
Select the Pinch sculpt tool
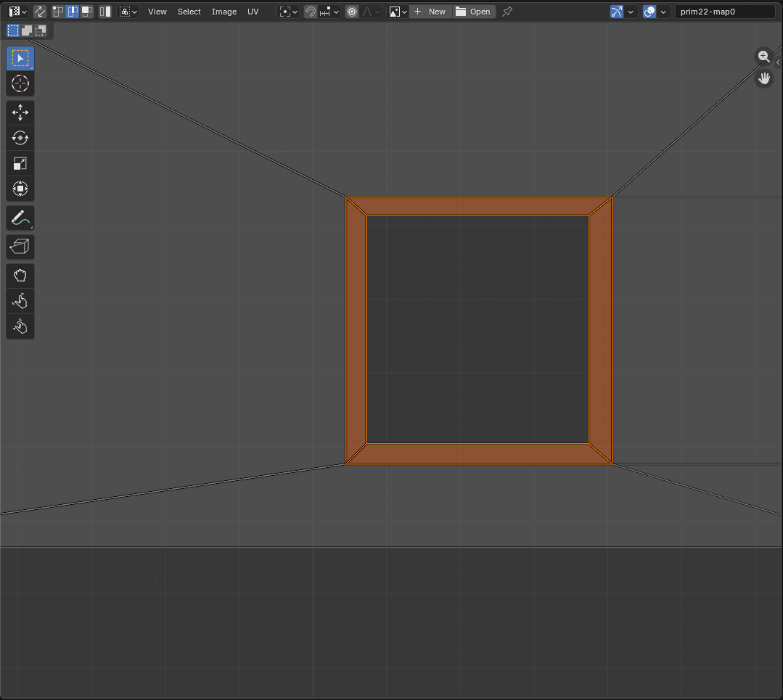20,326
